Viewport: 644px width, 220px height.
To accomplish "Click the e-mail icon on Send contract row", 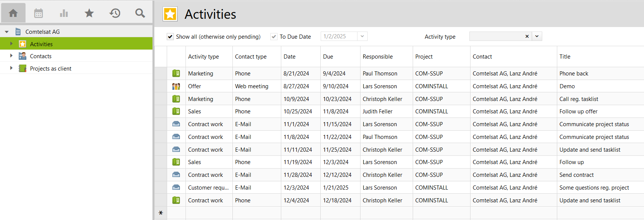I will pos(176,175).
